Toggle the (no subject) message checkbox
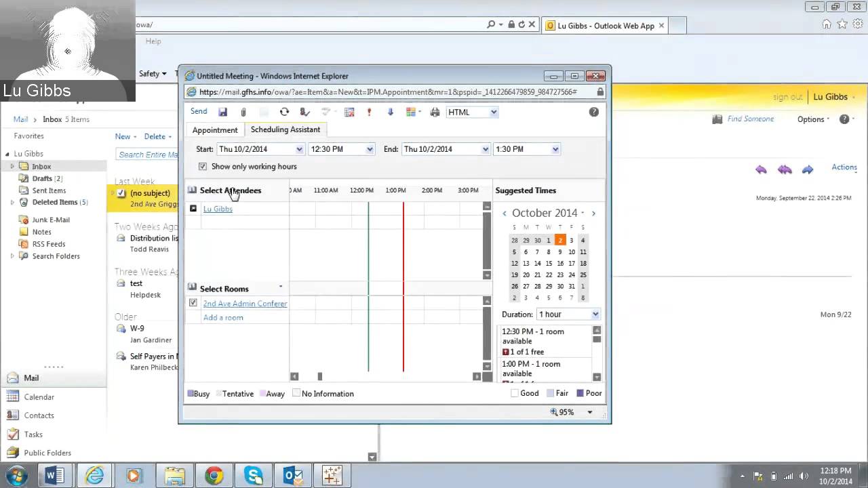This screenshot has width=868, height=488. 121,193
